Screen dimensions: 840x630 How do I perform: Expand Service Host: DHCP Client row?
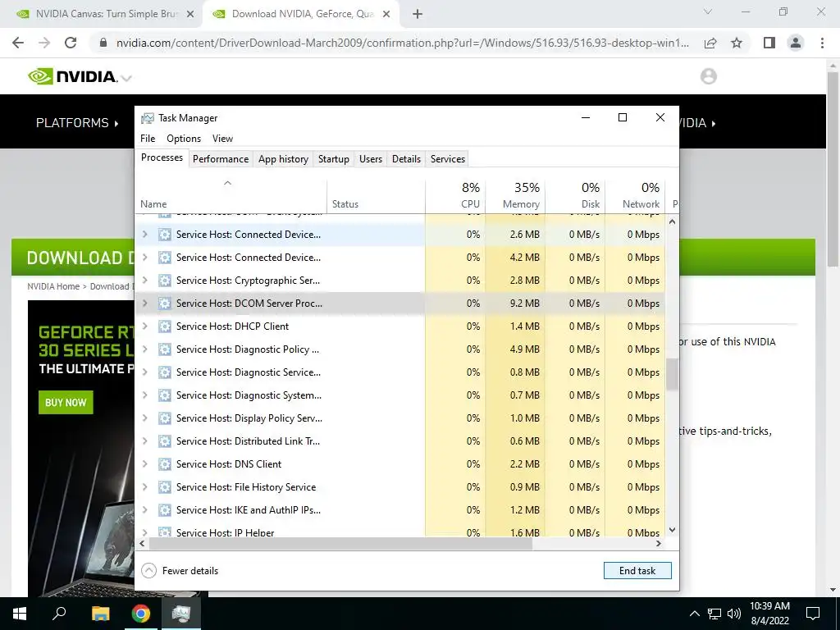[144, 326]
